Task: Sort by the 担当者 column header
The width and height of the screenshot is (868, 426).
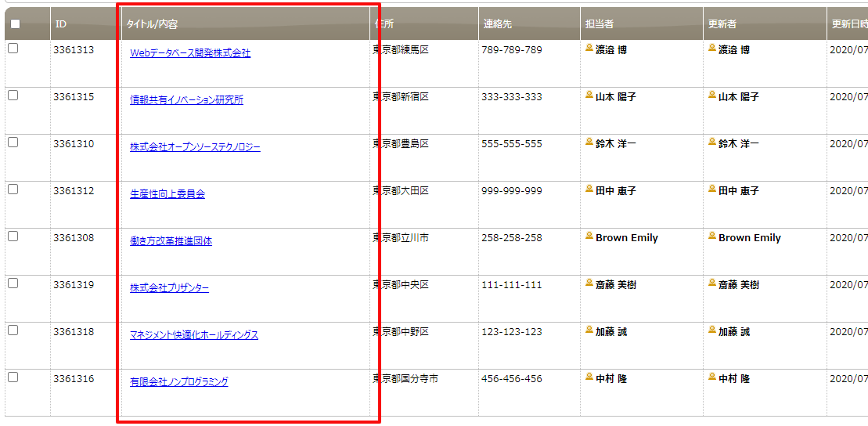Action: [x=642, y=23]
